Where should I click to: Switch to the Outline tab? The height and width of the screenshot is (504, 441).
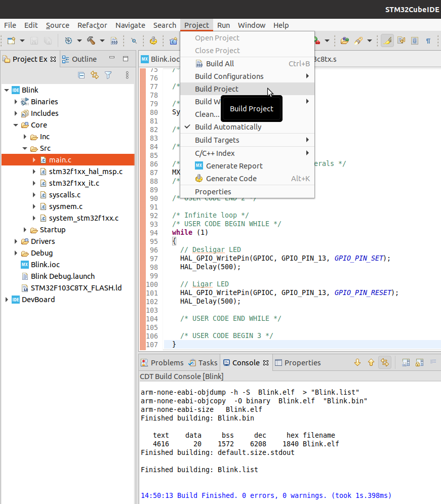coord(79,59)
